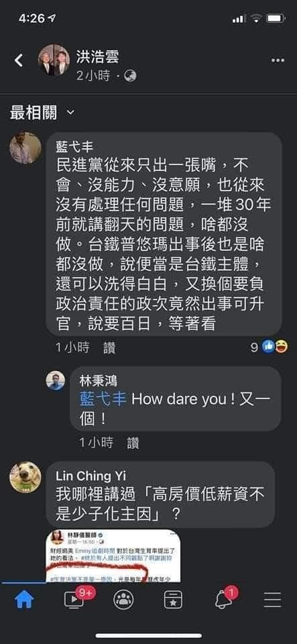Like 藍弋丰's comment with 讚

[109, 348]
